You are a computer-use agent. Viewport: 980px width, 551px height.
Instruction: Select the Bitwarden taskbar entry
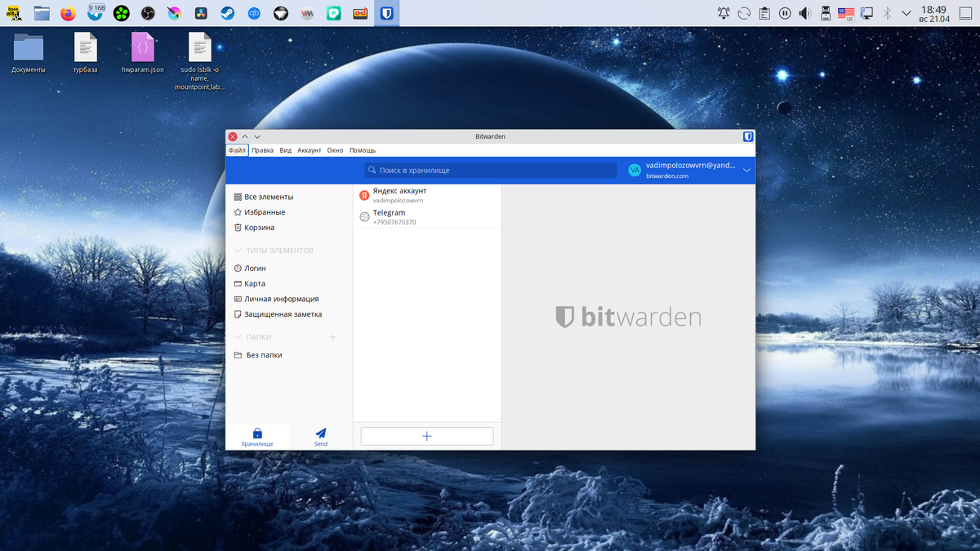[x=387, y=13]
